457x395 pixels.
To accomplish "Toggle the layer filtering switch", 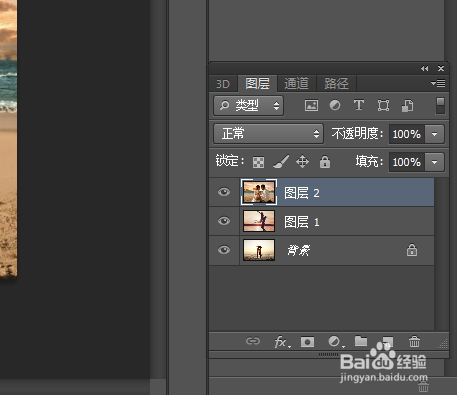I will (x=440, y=106).
